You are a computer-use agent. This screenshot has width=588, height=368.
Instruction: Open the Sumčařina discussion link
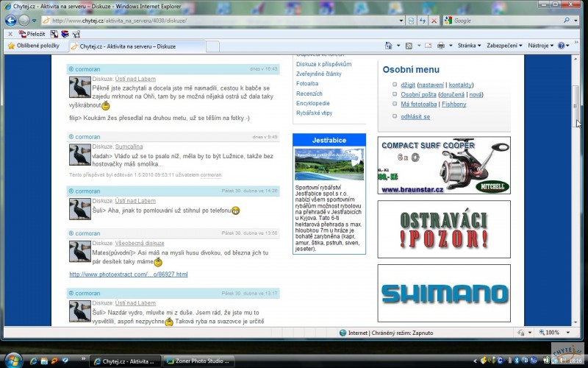coord(129,146)
